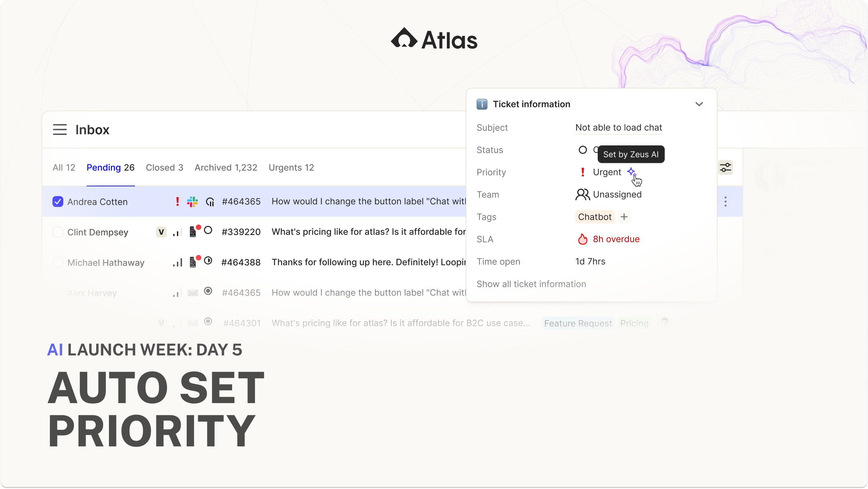Viewport: 868px width, 489px height.
Task: Open the three-dot menu on Andrea Cotten's row
Action: (x=725, y=202)
